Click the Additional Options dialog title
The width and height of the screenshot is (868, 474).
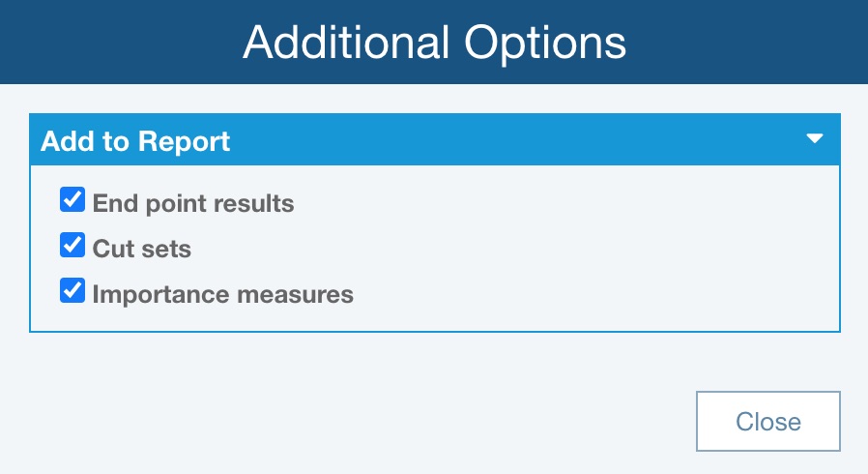434,43
